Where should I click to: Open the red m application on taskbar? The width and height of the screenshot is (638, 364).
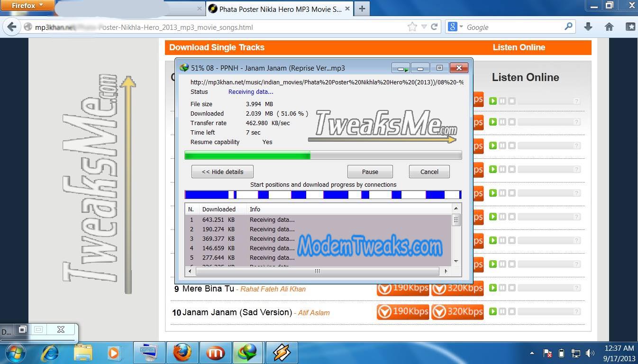pos(215,353)
